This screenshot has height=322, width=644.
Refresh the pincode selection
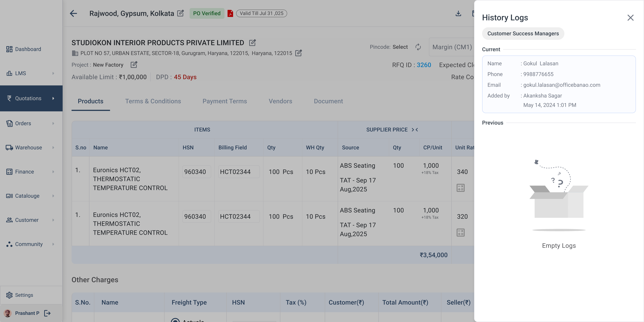418,47
